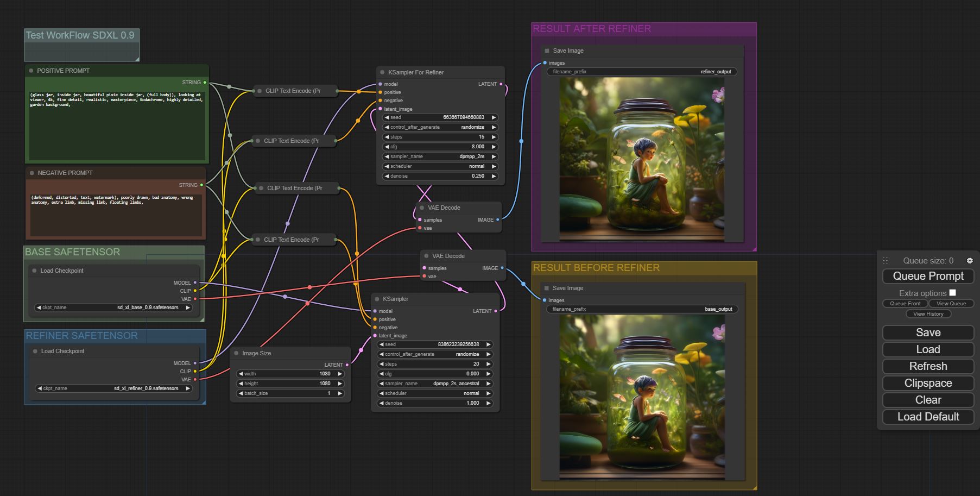Open View Queue list

pyautogui.click(x=951, y=304)
